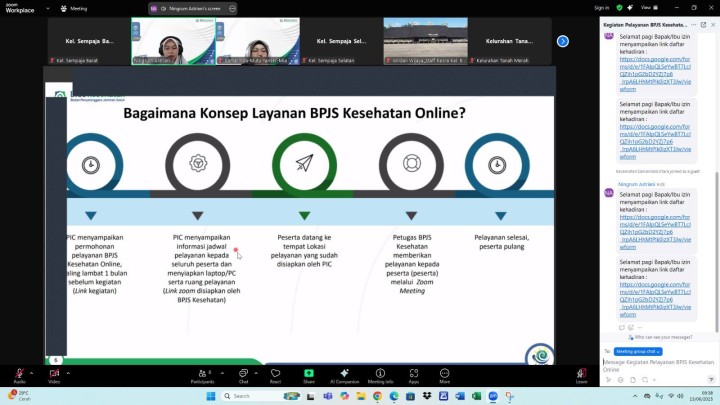Open the Apps panel
720x405 pixels.
[x=414, y=376]
